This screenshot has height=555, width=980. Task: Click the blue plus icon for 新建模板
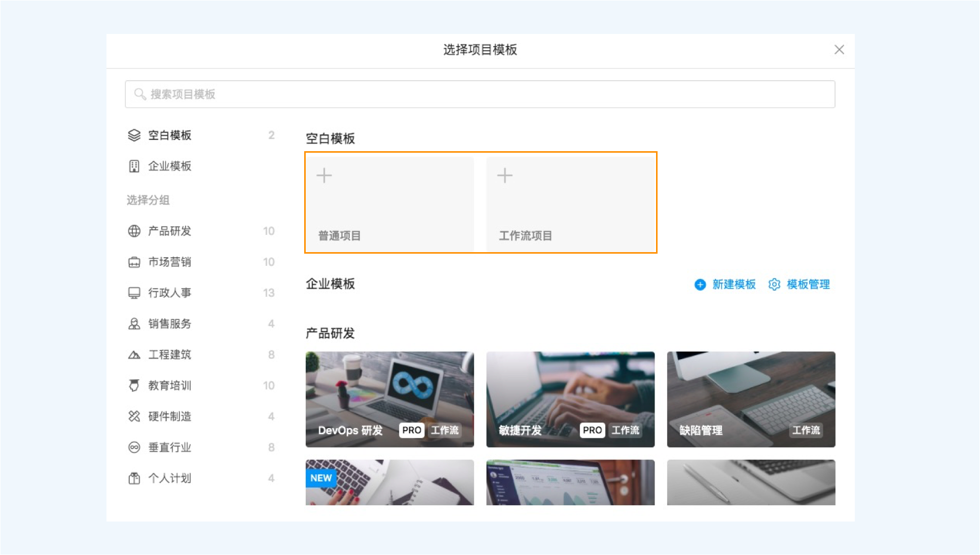[700, 285]
